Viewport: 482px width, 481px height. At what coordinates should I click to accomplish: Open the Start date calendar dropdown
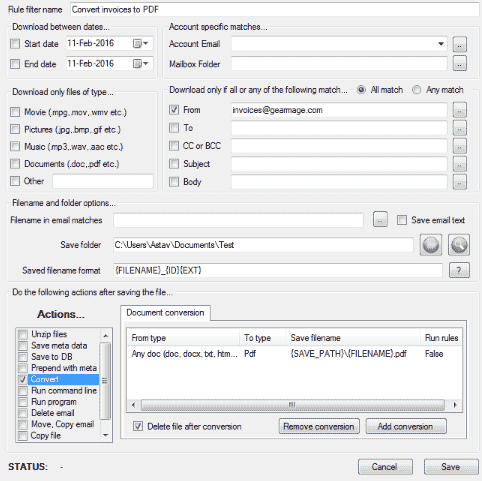point(141,44)
